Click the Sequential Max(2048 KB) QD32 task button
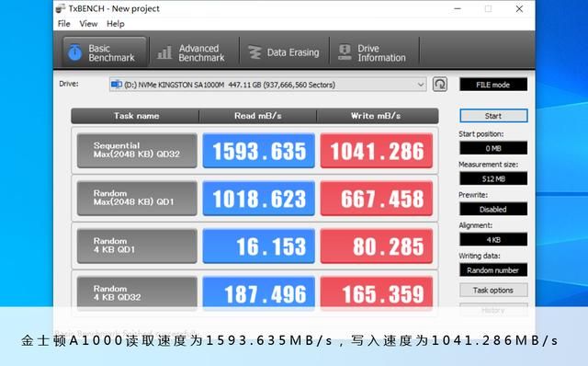The image size is (588, 366). click(137, 150)
